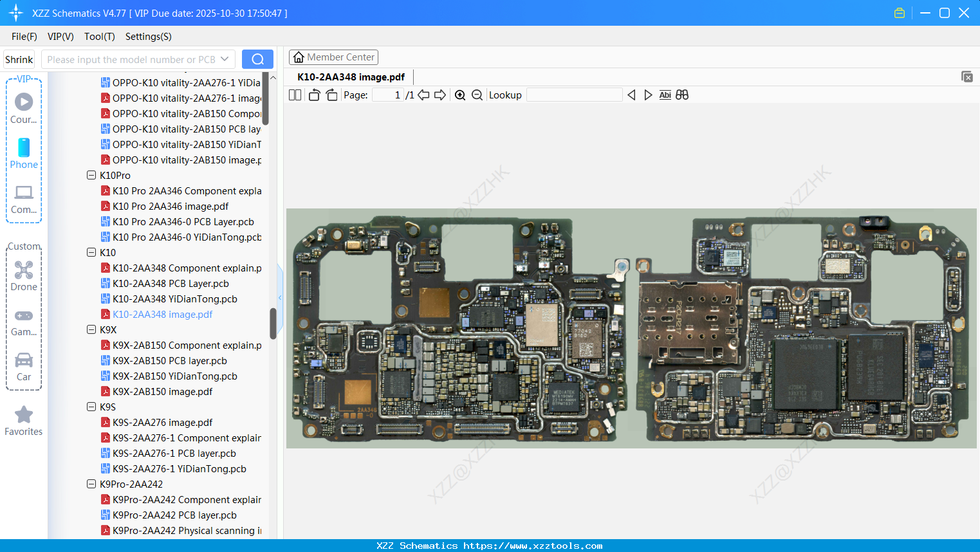Zoom in on the board image

pyautogui.click(x=460, y=95)
